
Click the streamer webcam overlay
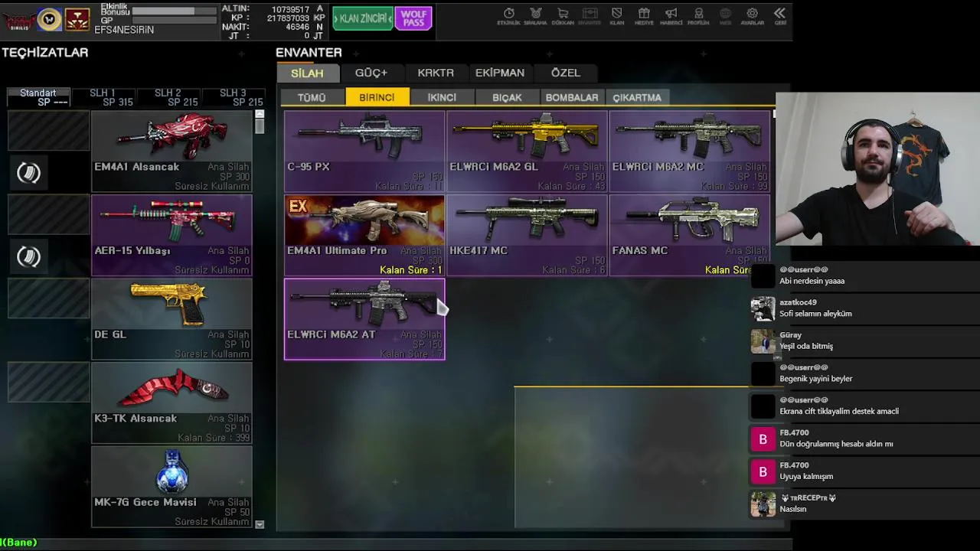[877, 169]
